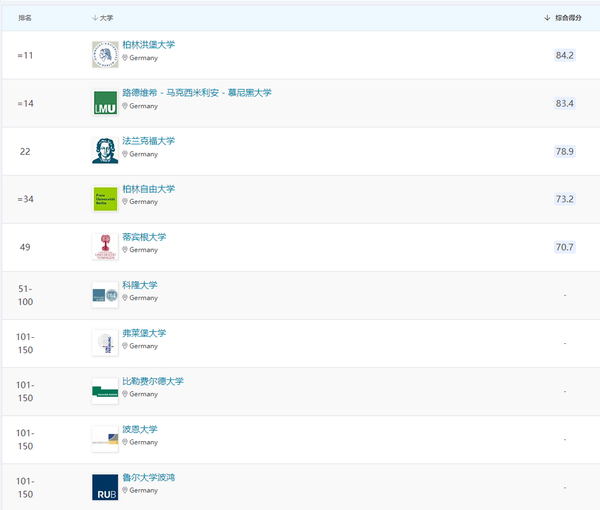The width and height of the screenshot is (600, 510).
Task: Open the 蒂宾根大学 link
Action: click(144, 237)
